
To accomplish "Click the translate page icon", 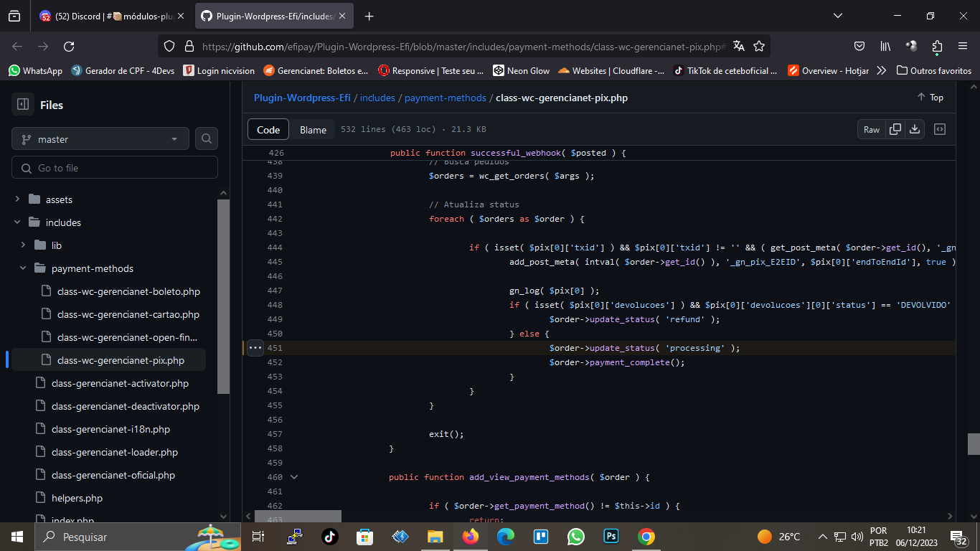I will coord(739,46).
